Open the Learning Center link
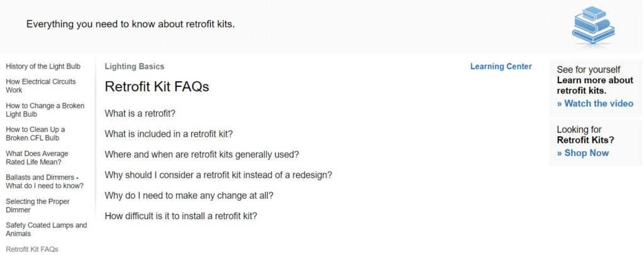 (x=501, y=66)
